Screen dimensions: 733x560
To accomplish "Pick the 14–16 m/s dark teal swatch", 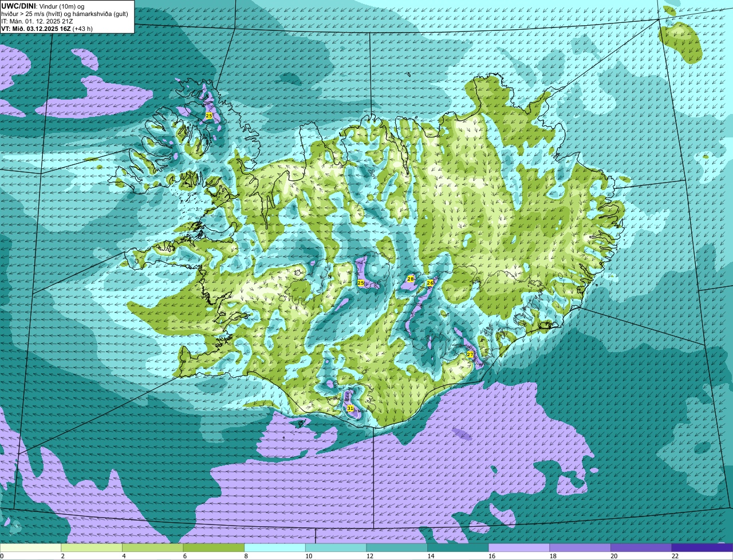I will pyautogui.click(x=458, y=547).
